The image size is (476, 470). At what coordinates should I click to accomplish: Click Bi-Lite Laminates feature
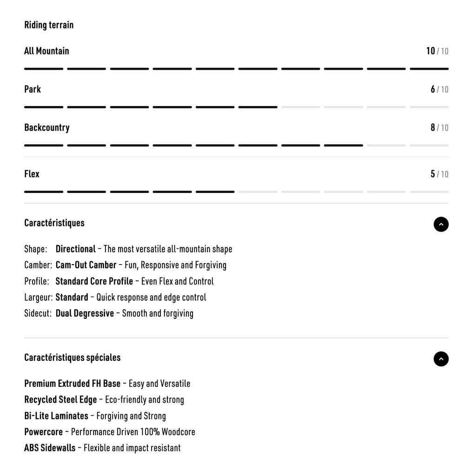[56, 416]
